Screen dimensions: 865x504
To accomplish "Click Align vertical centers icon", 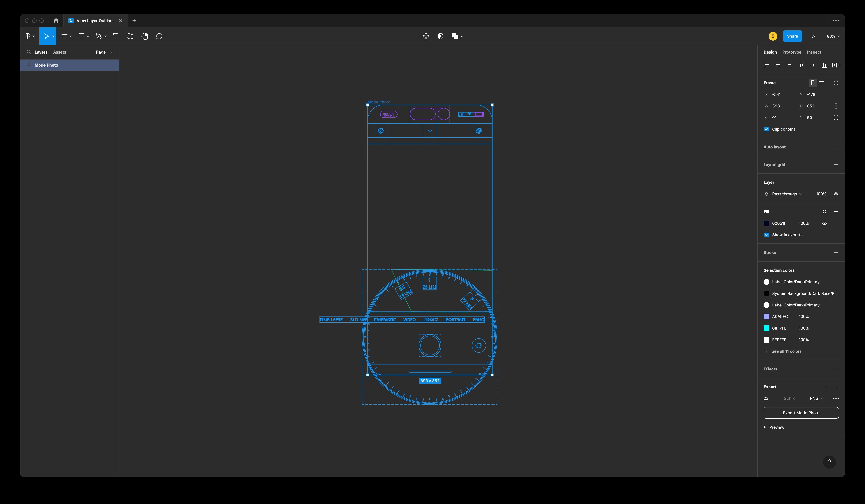I will point(813,65).
